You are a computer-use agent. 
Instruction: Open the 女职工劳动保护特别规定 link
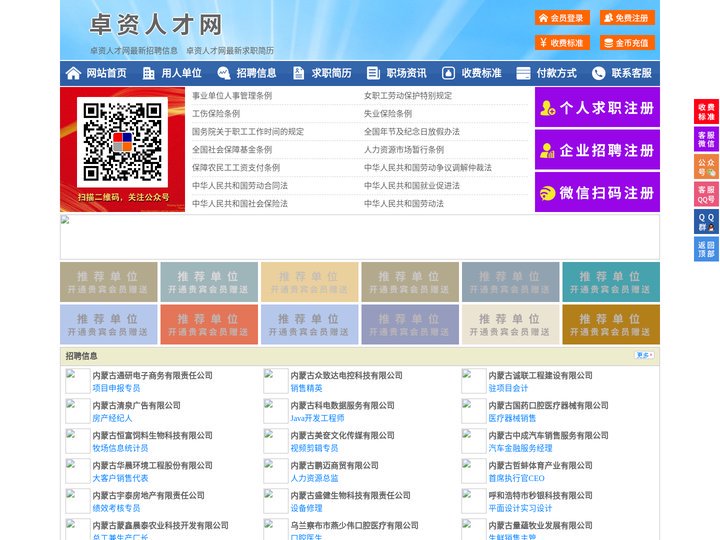tap(408, 96)
